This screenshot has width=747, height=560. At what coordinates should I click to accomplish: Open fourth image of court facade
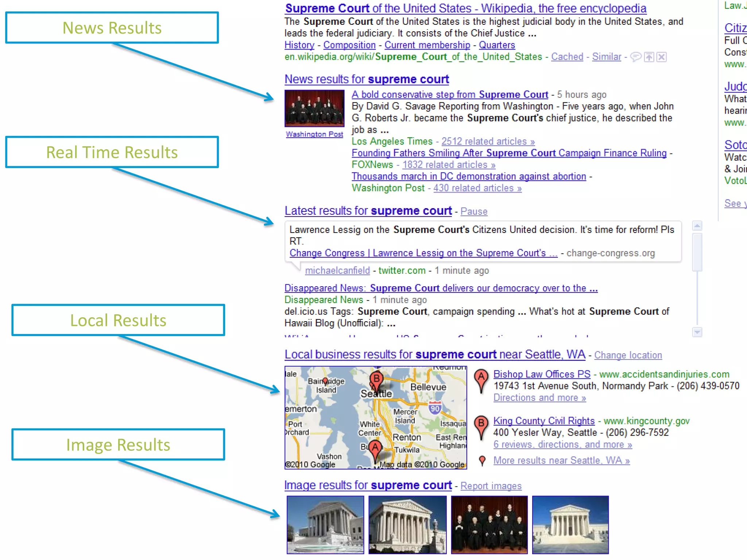(x=570, y=525)
